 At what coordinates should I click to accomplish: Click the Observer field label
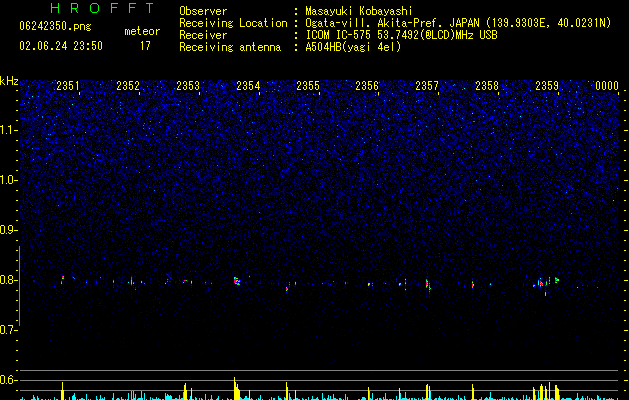[x=203, y=11]
